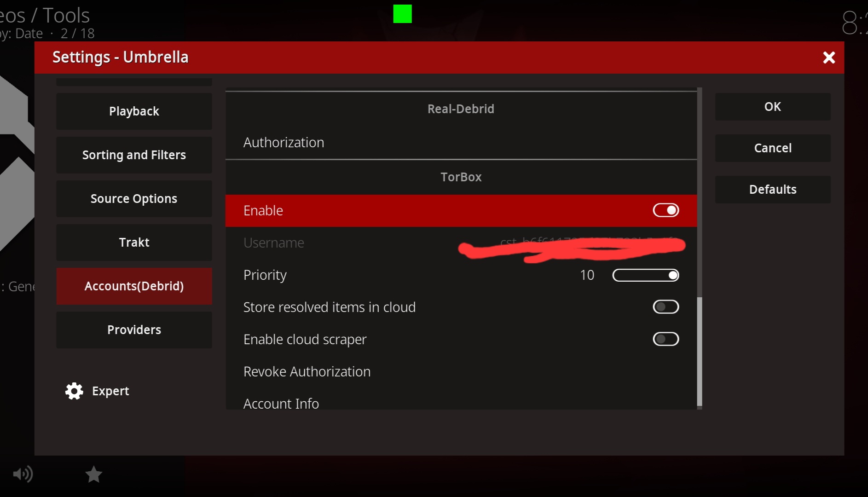Toggle the TorBox Enable switch
This screenshot has height=497, width=868.
(665, 210)
